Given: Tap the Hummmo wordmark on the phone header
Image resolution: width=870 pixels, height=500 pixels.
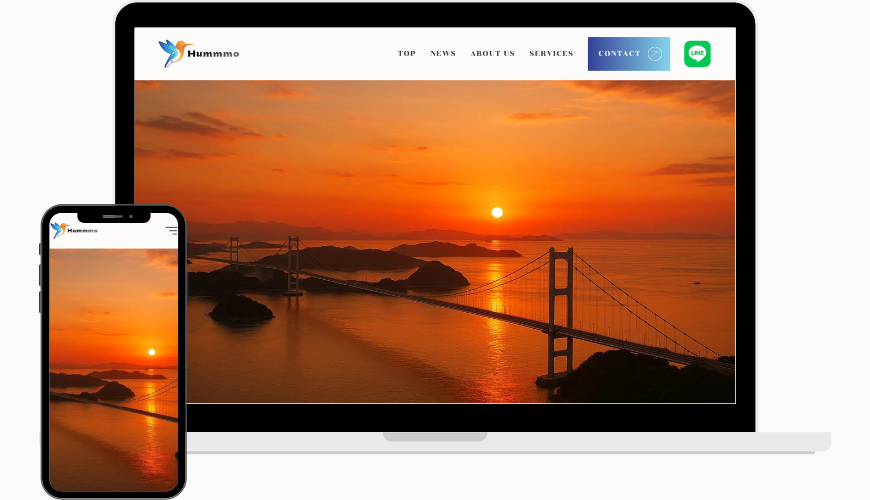Looking at the screenshot, I should coord(82,230).
